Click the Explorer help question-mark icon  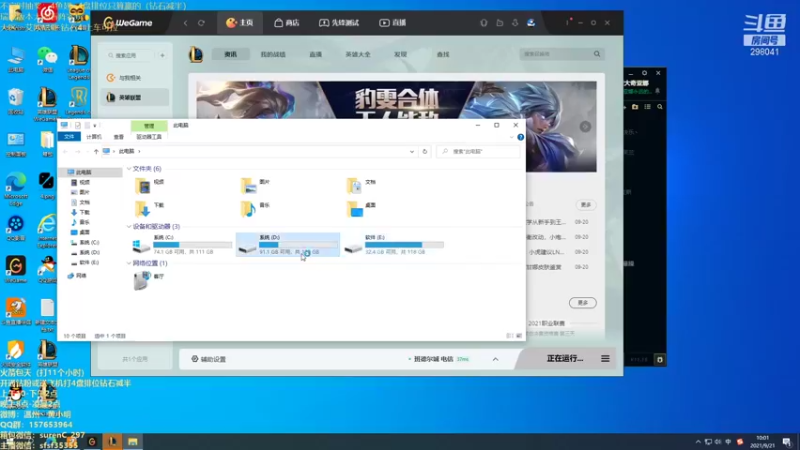pos(520,137)
